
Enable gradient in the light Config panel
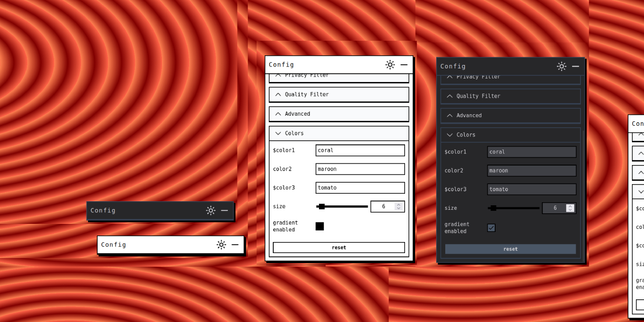319,226
